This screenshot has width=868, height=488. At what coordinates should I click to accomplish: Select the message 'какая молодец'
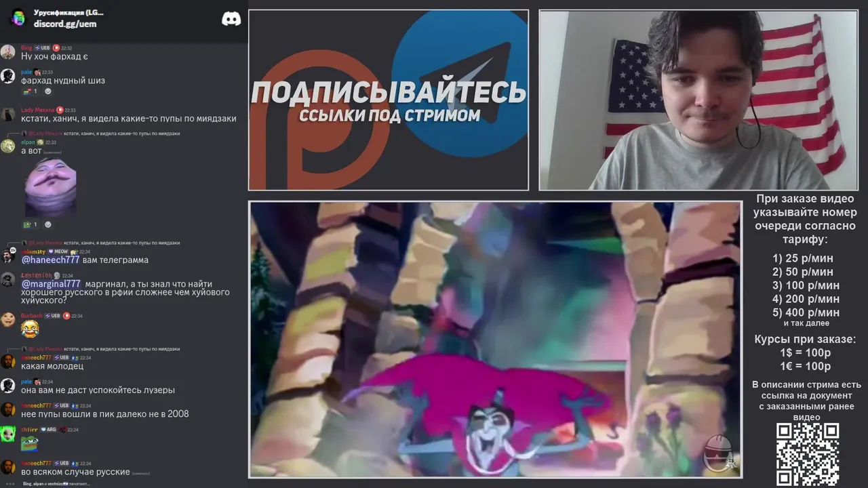tap(52, 366)
